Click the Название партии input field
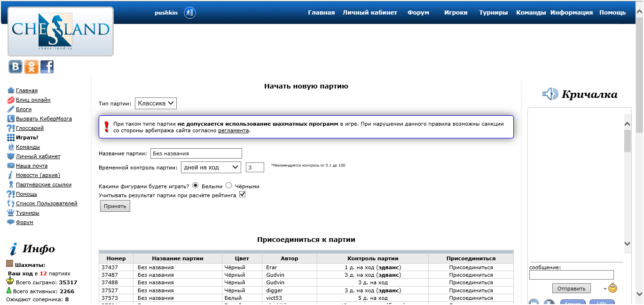 [196, 153]
